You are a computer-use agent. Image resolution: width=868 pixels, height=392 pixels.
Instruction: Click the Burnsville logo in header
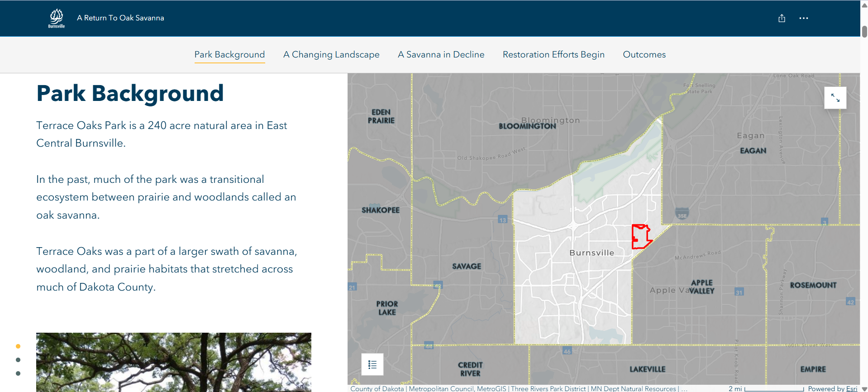point(57,18)
